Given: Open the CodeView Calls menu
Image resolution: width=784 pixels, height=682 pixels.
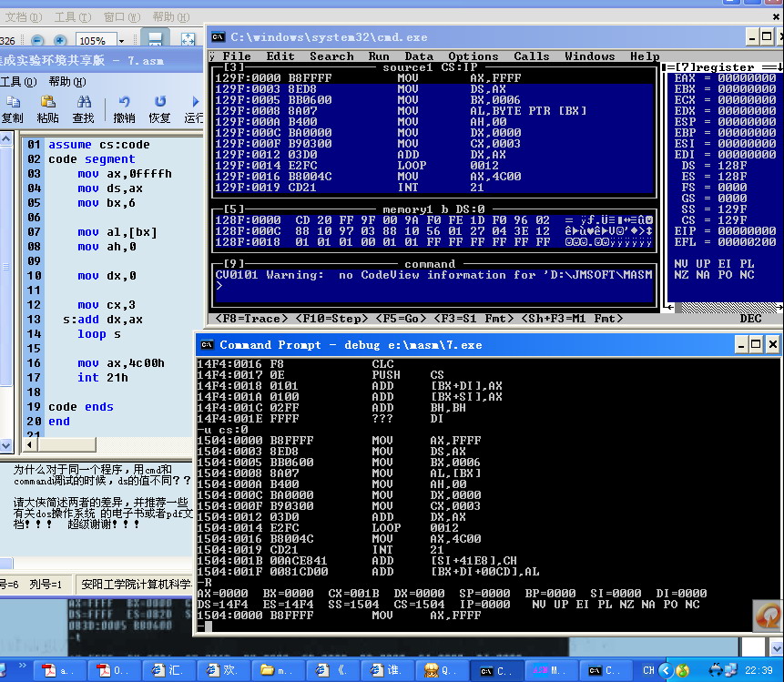Looking at the screenshot, I should click(x=531, y=56).
